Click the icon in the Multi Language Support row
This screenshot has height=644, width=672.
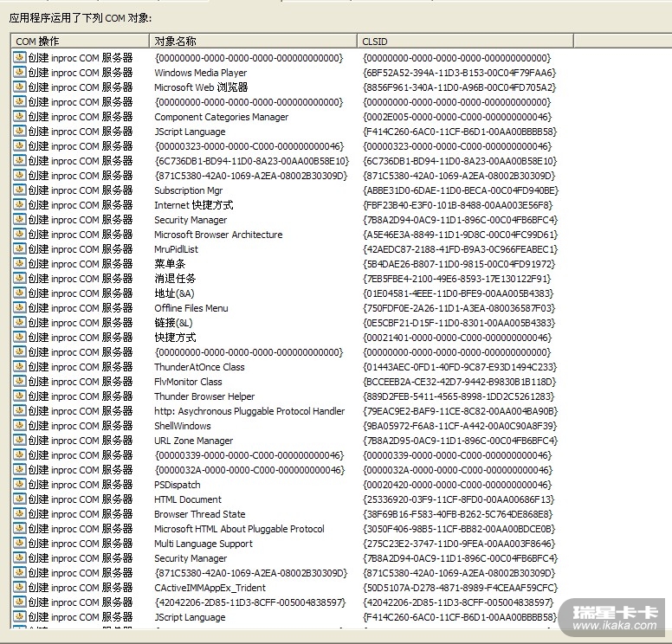pos(20,543)
